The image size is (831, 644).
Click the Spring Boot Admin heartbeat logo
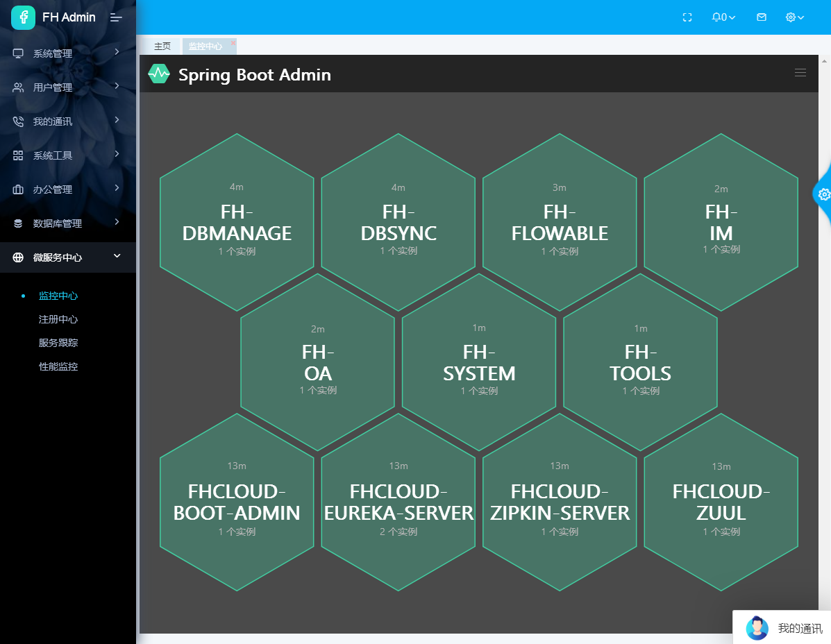coord(159,74)
